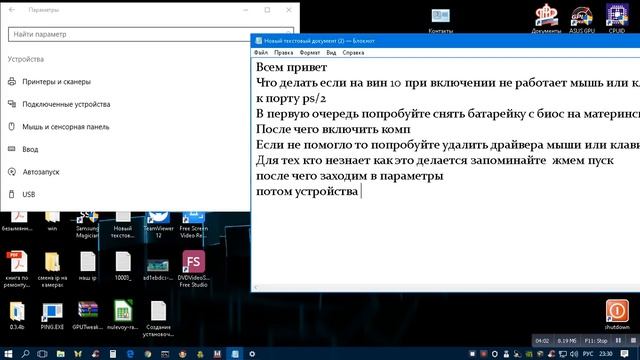Click the line 'После чего включить комп'
Viewport: 640px width, 360px height.
coord(333,129)
